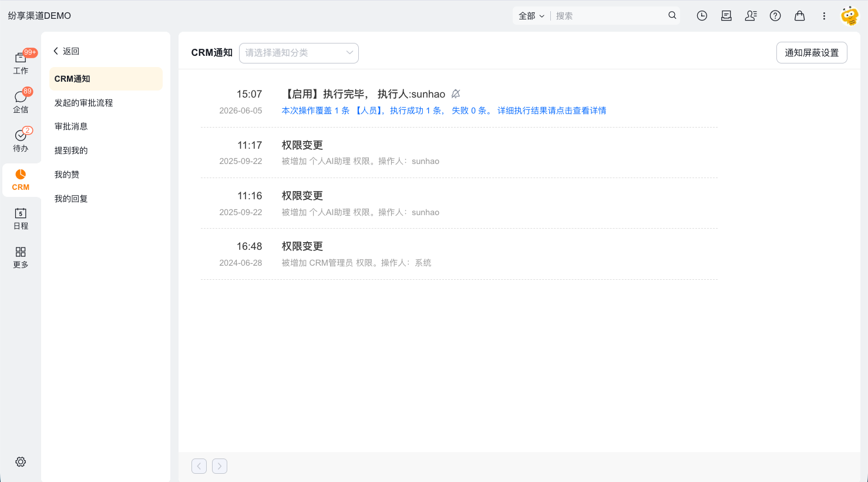
Task: Click the 纷享渠道DEMO title
Action: pos(39,16)
